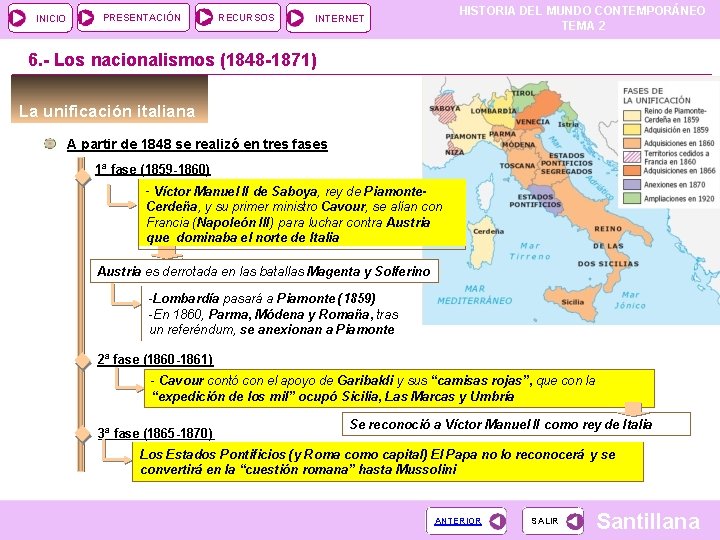The width and height of the screenshot is (720, 540).
Task: Click the Adquisición en 1859 legend swatch
Action: coord(632,129)
